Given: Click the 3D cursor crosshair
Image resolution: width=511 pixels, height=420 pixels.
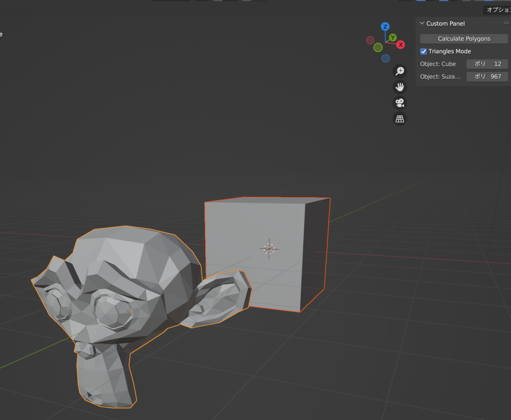Looking at the screenshot, I should (269, 249).
